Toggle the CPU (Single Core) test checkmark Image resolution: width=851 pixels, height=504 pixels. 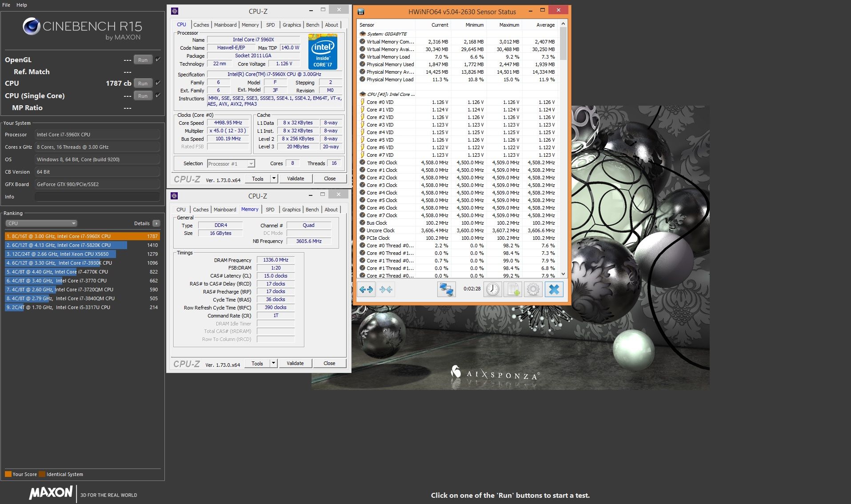click(158, 95)
